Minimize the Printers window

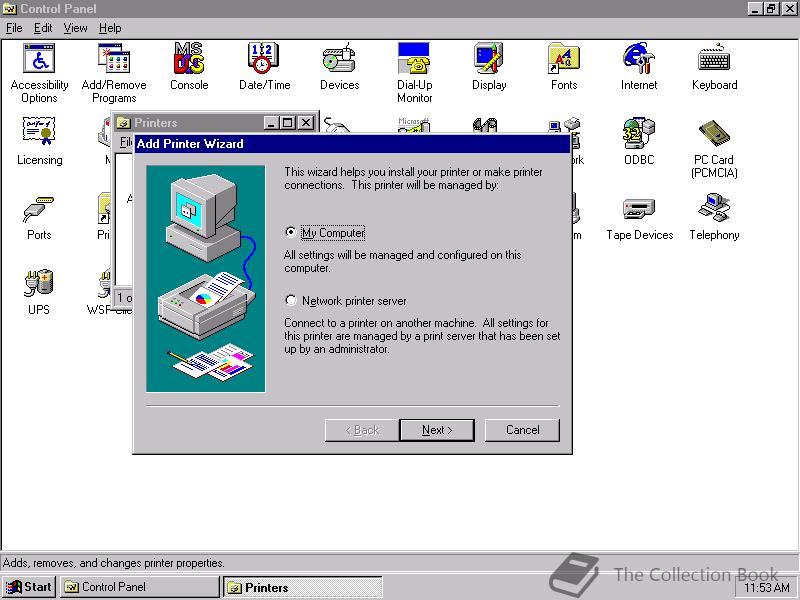click(271, 122)
